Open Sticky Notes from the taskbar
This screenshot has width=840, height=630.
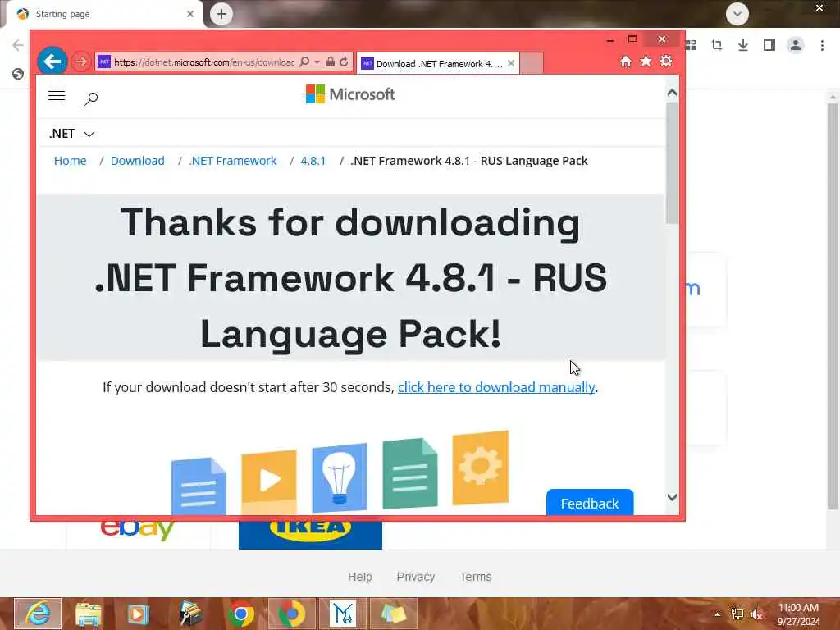click(x=393, y=614)
